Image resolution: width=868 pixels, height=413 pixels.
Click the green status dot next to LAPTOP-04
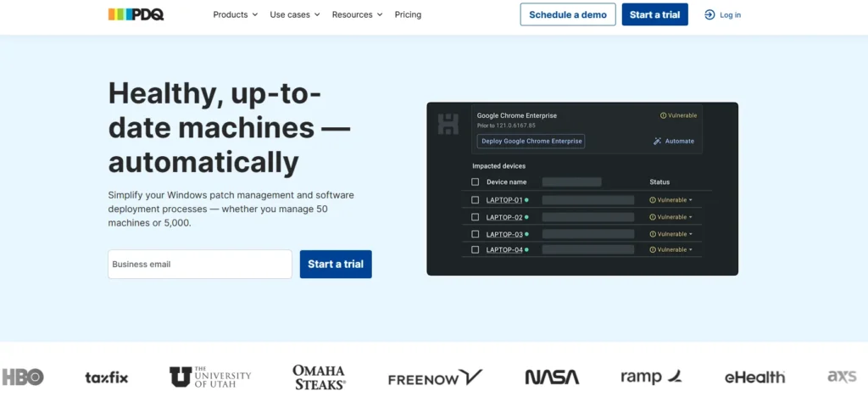[526, 249]
